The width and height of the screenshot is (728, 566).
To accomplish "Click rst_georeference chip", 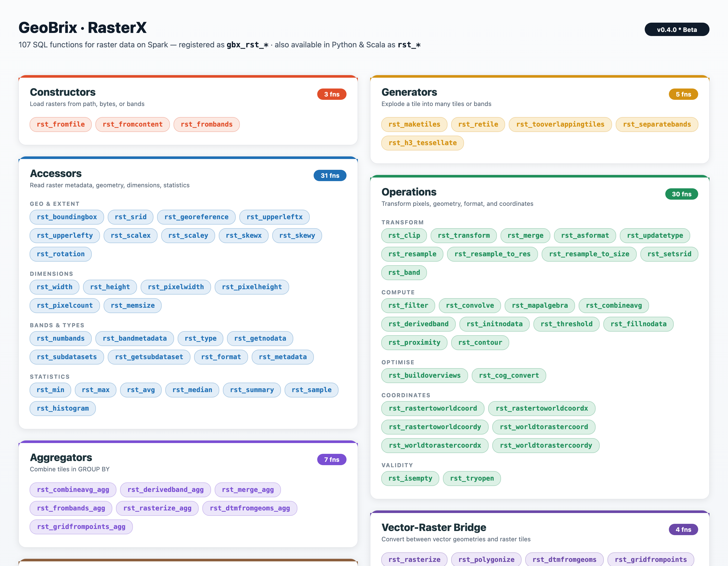I will (196, 217).
